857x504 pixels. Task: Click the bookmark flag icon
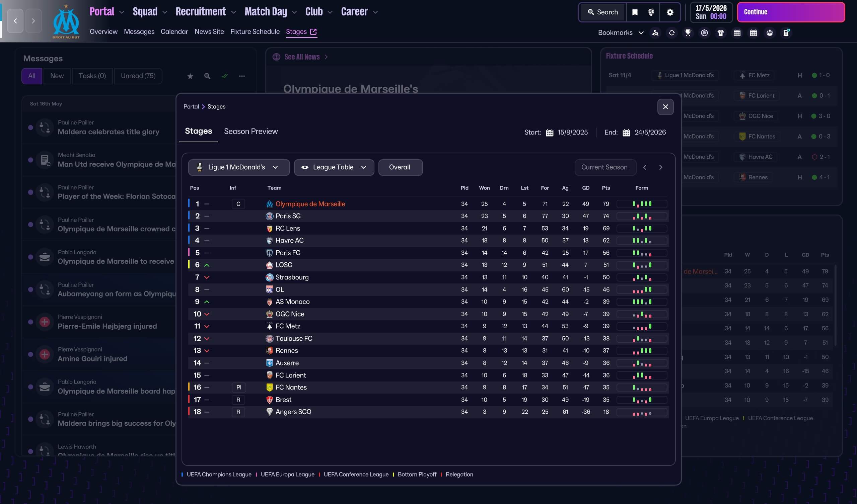coord(635,12)
